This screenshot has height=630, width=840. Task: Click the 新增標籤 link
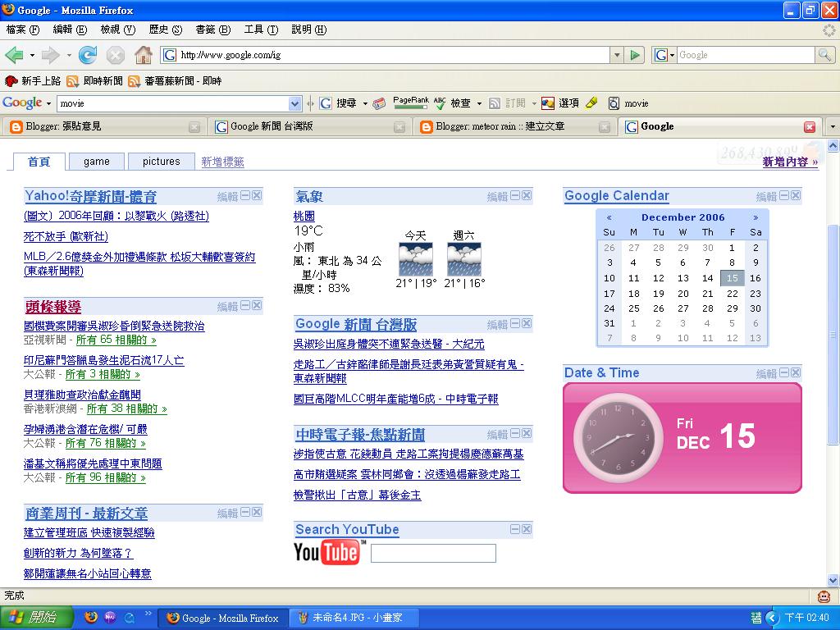(222, 162)
